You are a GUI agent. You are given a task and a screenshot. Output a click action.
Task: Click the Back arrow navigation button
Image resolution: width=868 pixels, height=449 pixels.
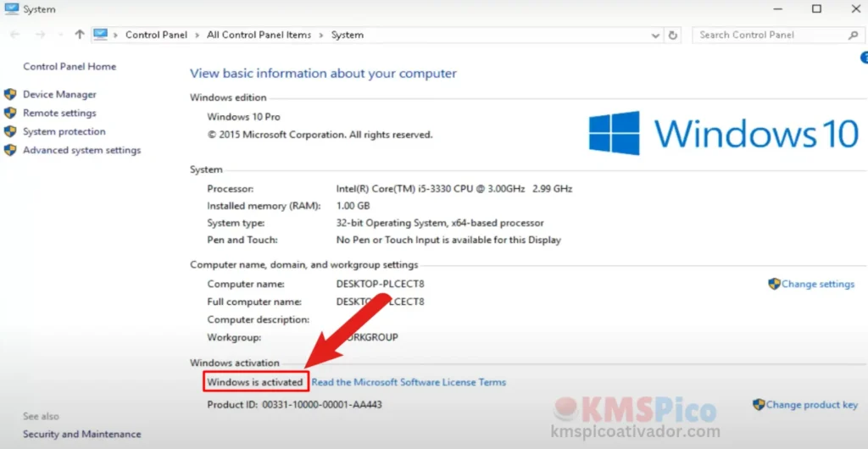[x=15, y=34]
